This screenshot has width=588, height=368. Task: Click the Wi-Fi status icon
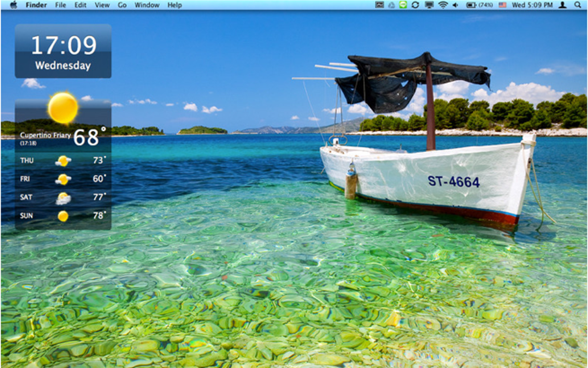point(442,5)
